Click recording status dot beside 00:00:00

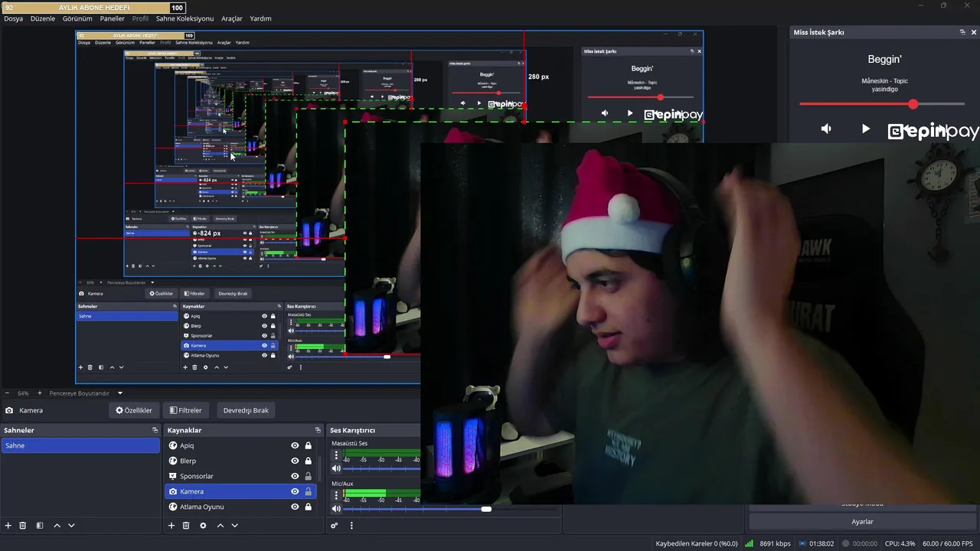(x=846, y=543)
